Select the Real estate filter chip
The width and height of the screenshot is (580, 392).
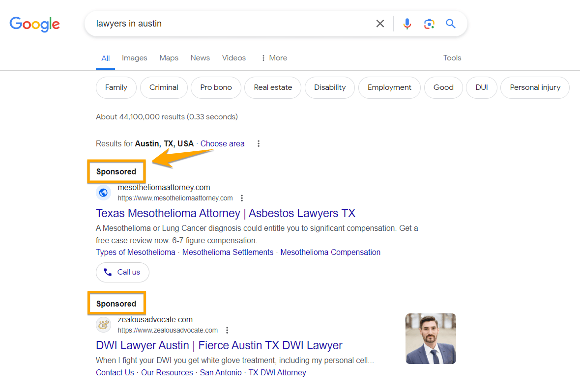pyautogui.click(x=273, y=87)
